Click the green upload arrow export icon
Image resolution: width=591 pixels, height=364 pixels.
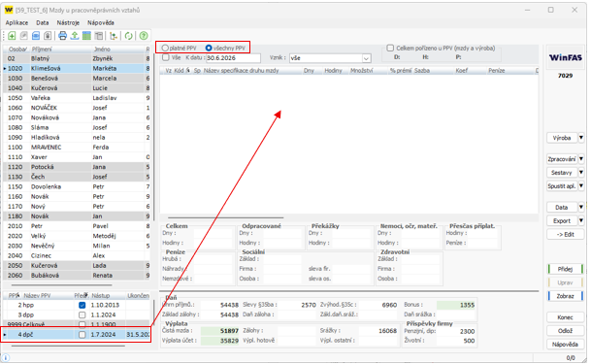pyautogui.click(x=75, y=36)
